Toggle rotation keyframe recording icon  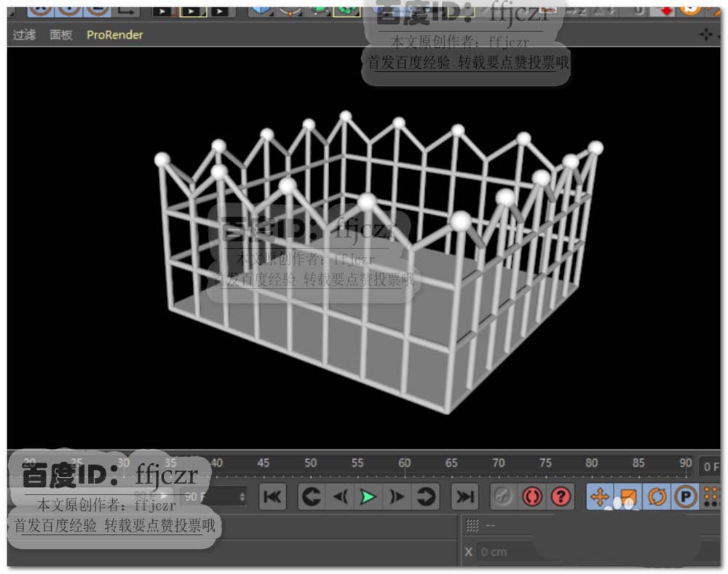pos(657,497)
